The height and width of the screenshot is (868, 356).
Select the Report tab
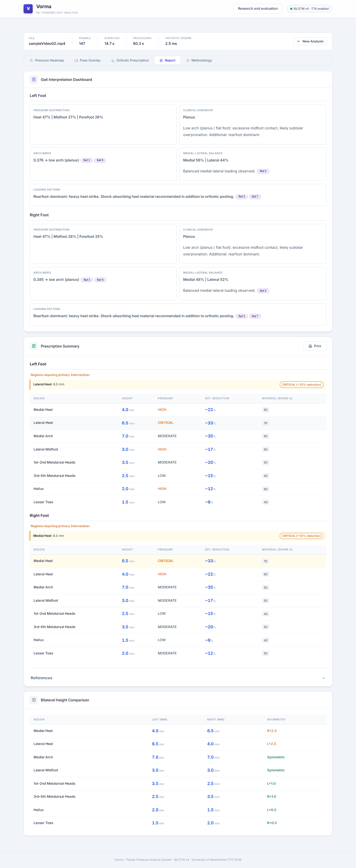click(167, 61)
